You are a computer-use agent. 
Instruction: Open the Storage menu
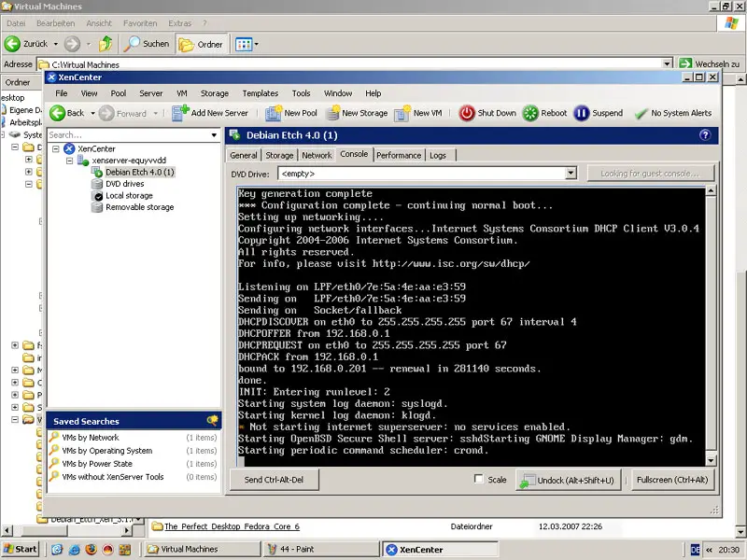click(215, 93)
